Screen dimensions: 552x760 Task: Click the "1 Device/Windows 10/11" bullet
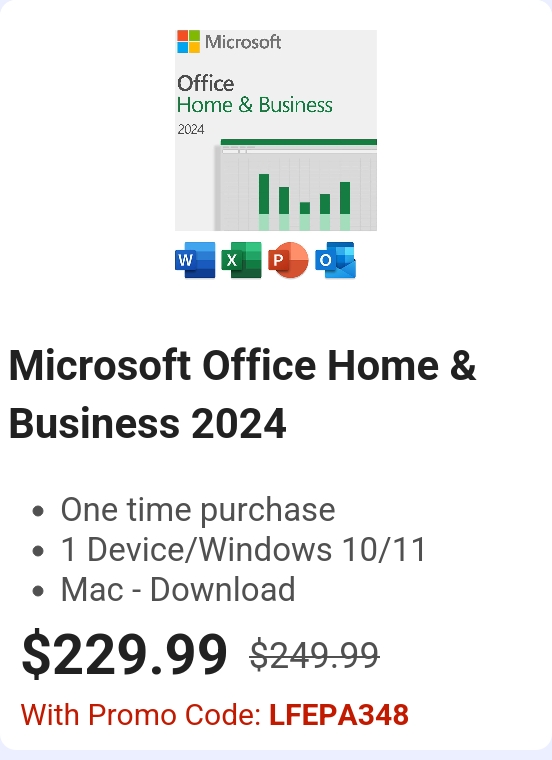[243, 549]
